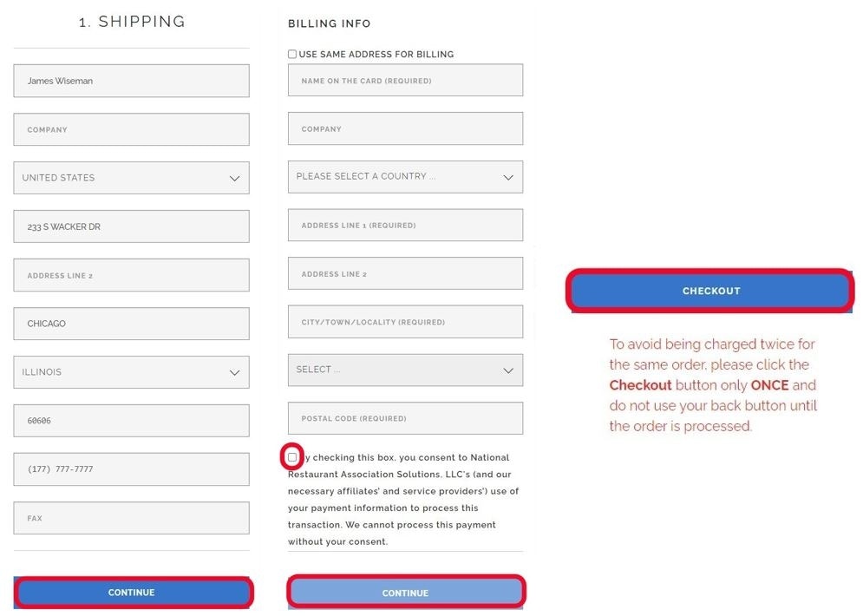Expand the billing state 'Select' dropdown

[x=405, y=370]
